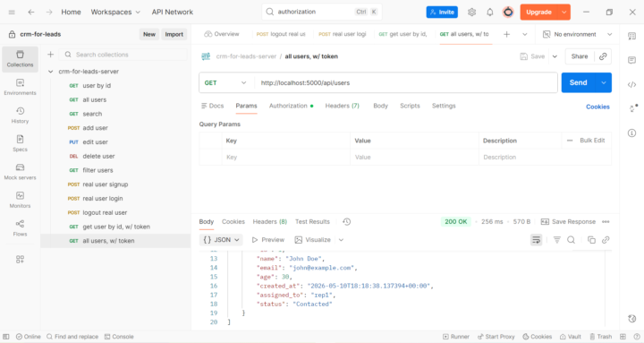Open Monitors in the sidebar

click(x=20, y=200)
